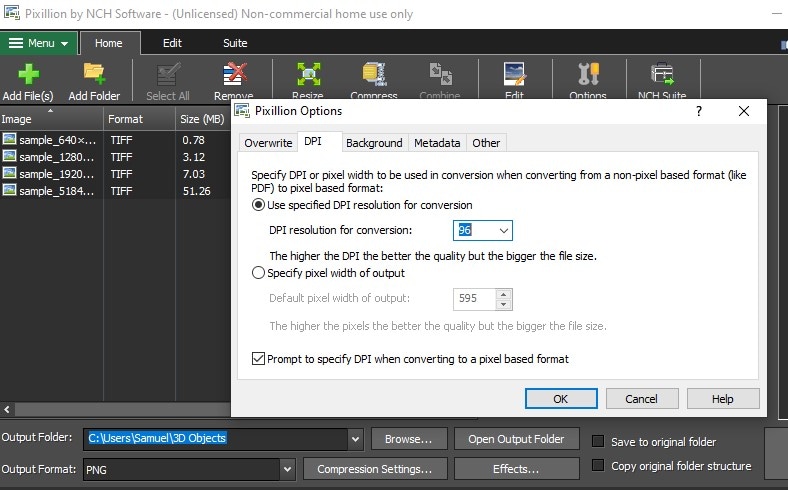This screenshot has height=490, width=788.
Task: Click the Effects... button
Action: pyautogui.click(x=516, y=469)
